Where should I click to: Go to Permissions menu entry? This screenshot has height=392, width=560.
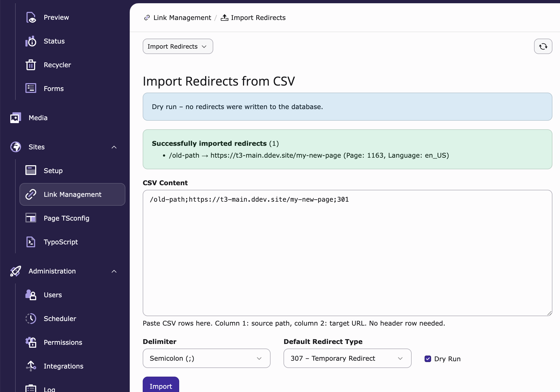point(63,342)
